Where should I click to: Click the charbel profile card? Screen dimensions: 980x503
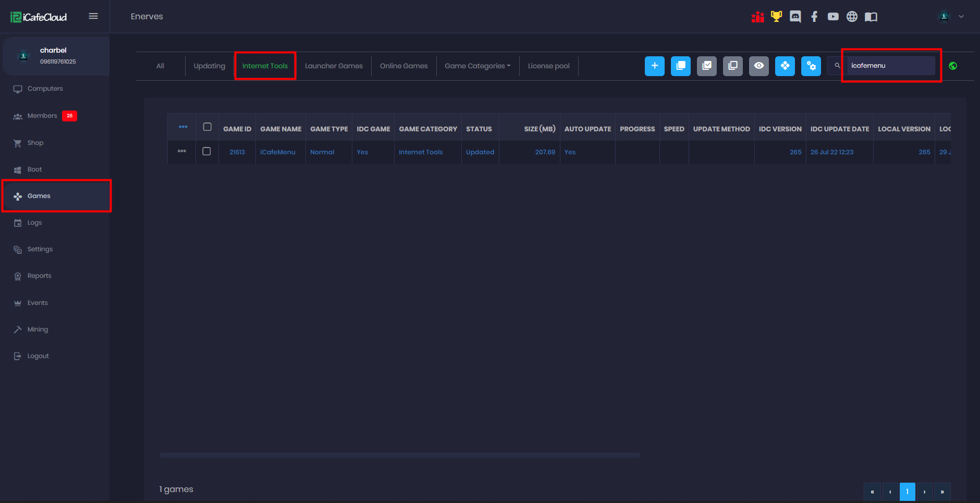point(56,56)
